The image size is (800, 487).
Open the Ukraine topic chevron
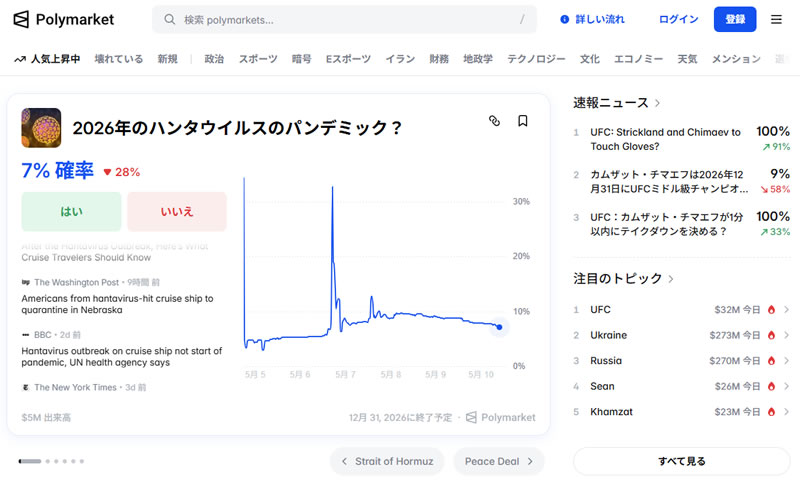[x=786, y=335]
